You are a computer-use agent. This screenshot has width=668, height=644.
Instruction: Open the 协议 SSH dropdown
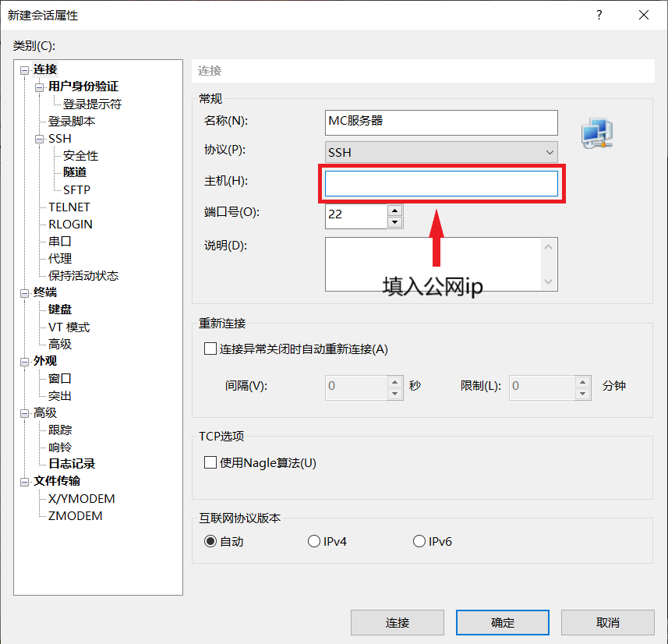point(441,152)
